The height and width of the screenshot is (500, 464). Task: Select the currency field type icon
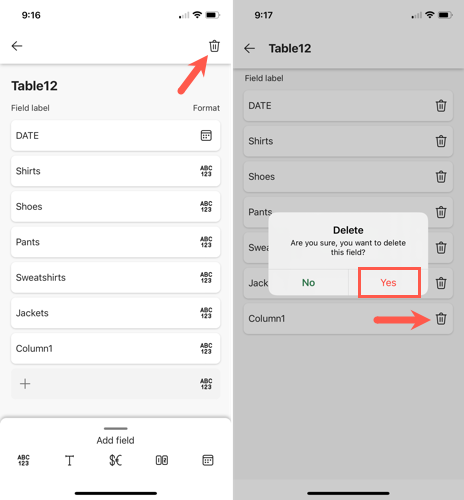point(116,460)
